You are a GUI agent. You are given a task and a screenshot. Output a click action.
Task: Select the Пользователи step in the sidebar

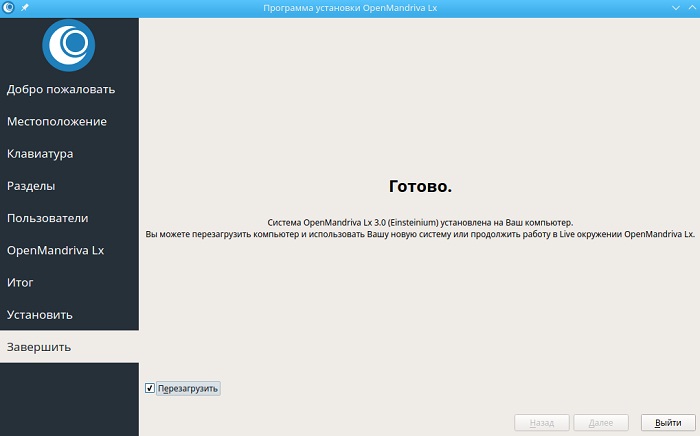69,218
